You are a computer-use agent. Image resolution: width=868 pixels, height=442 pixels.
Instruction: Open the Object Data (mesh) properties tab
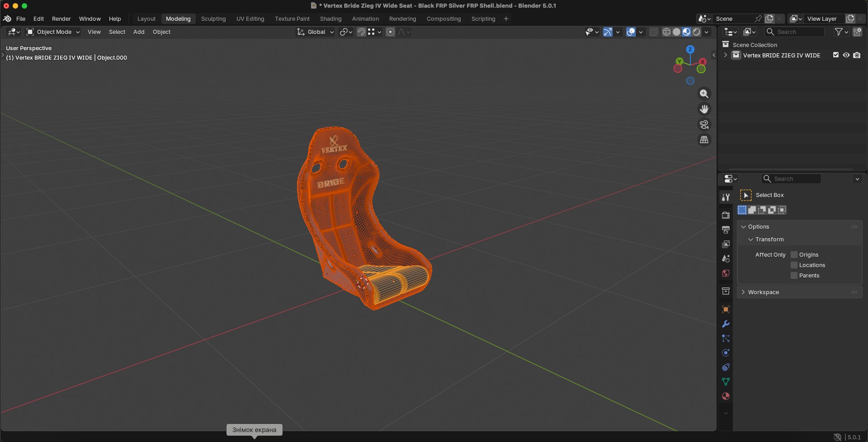click(726, 382)
